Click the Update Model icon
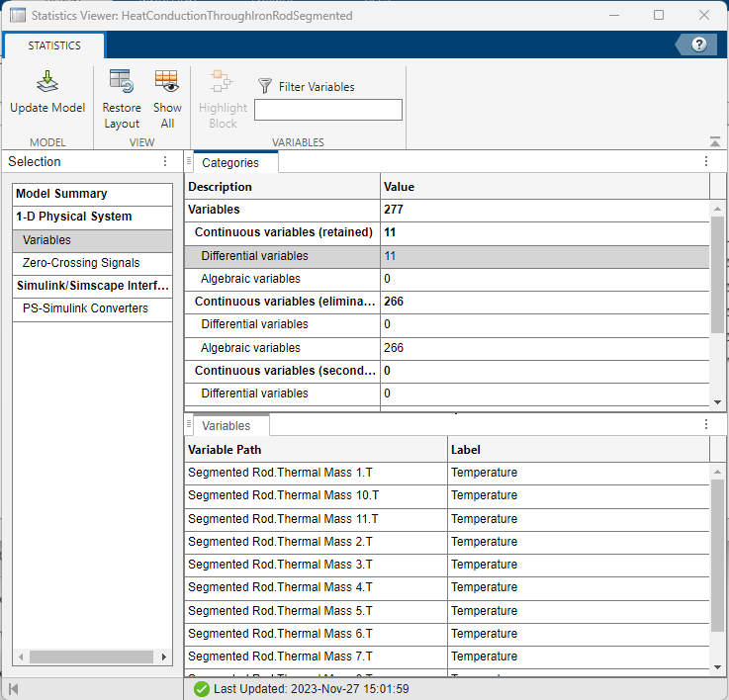The height and width of the screenshot is (700, 729). coord(47,83)
